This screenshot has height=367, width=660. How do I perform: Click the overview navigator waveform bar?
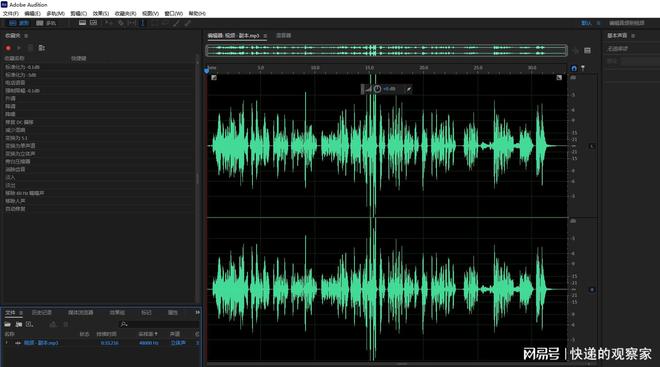coord(386,51)
